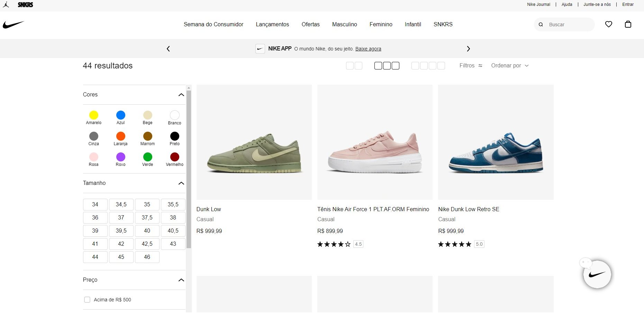Collapse the Preço filter section
Viewport: 644px width, 328px height.
pos(181,280)
